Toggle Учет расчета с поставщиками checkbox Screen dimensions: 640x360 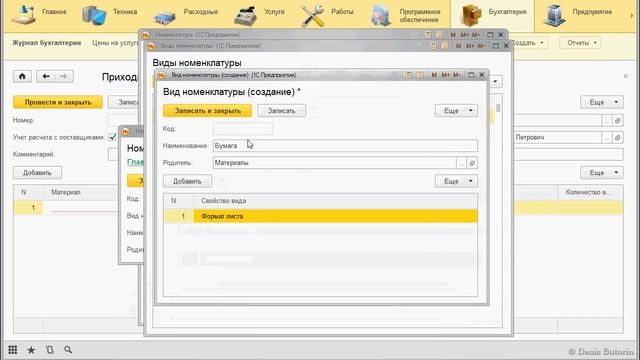coord(112,137)
